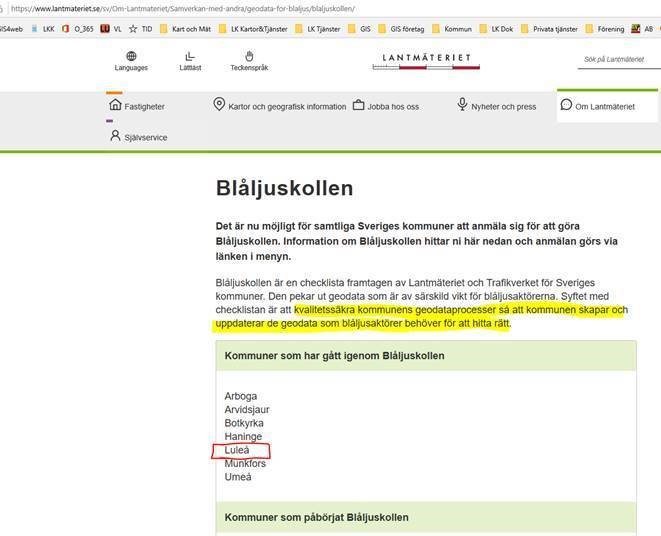
Task: Open the Jobba hos oss menu
Action: click(x=386, y=105)
